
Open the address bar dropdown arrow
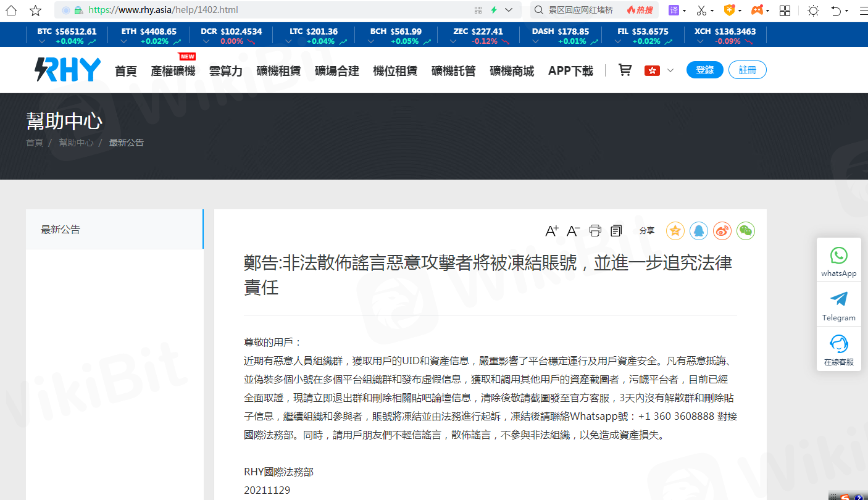(x=509, y=10)
